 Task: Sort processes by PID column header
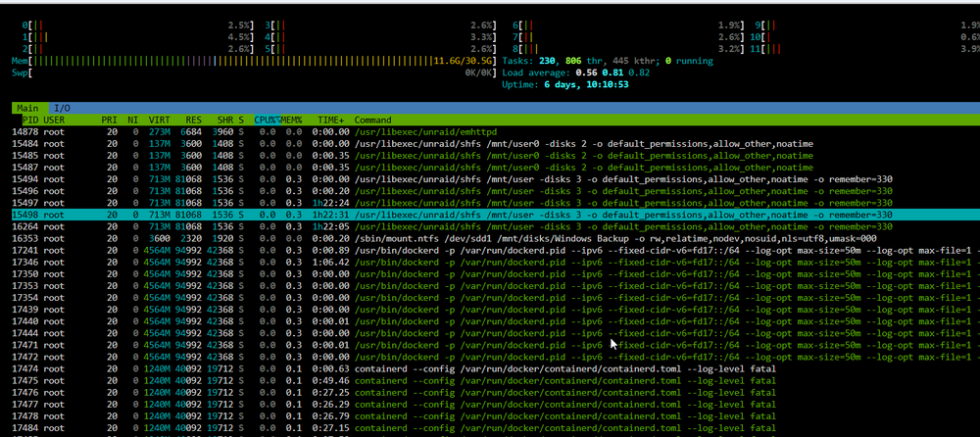(30, 121)
